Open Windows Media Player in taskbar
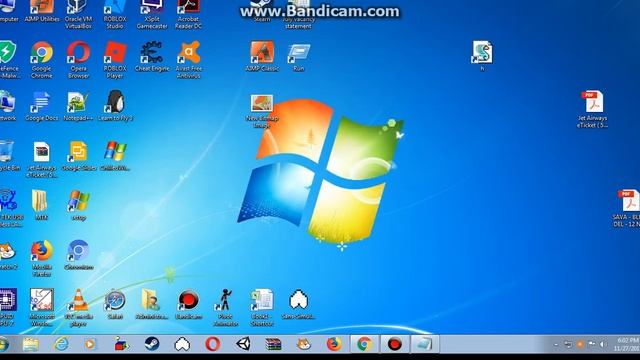 (91, 344)
